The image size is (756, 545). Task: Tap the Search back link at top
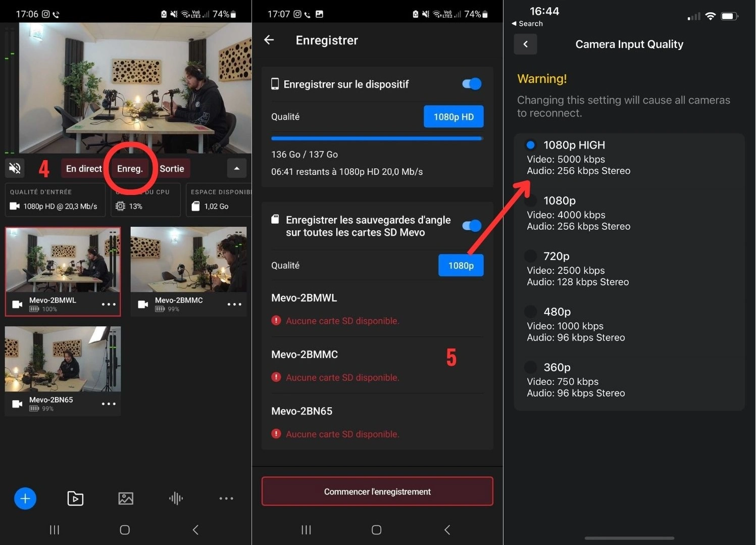527,23
